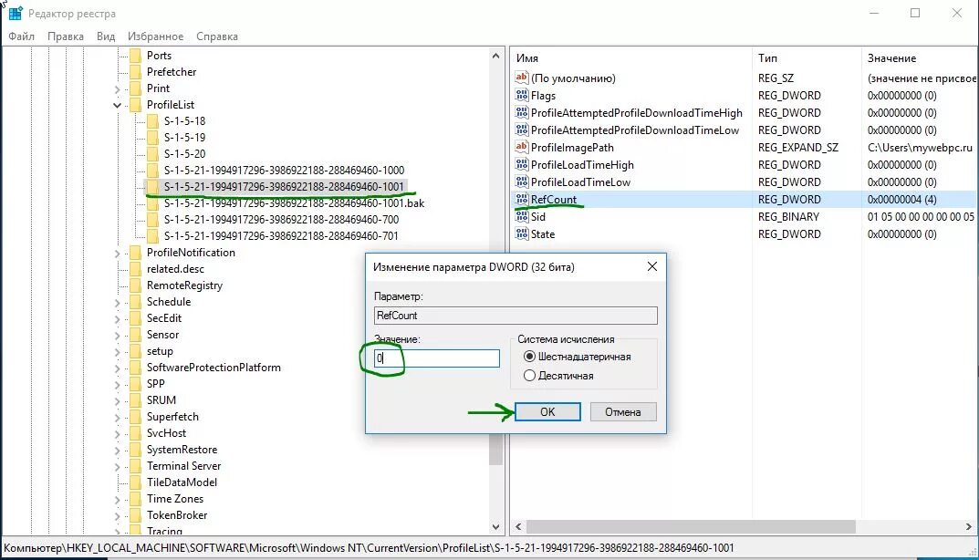The width and height of the screenshot is (979, 560).
Task: Click the ProfileLoadTimeLow value icon
Action: click(521, 182)
